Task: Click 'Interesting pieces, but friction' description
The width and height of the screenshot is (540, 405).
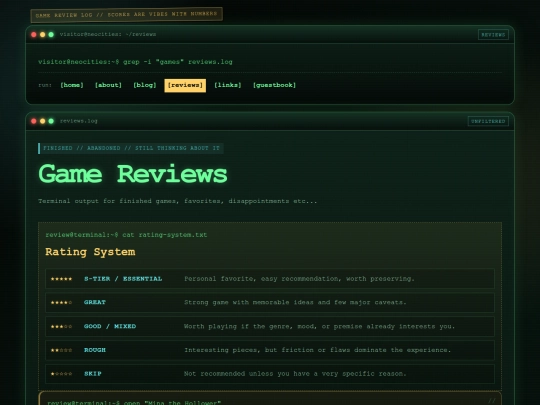Action: tap(318, 350)
